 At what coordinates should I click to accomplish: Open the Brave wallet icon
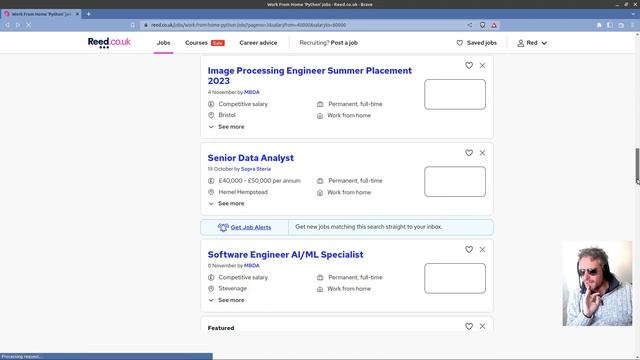[621, 25]
